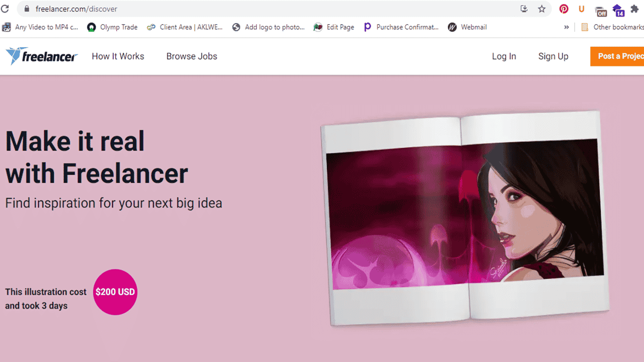Click the Freelancer logo

(x=42, y=56)
